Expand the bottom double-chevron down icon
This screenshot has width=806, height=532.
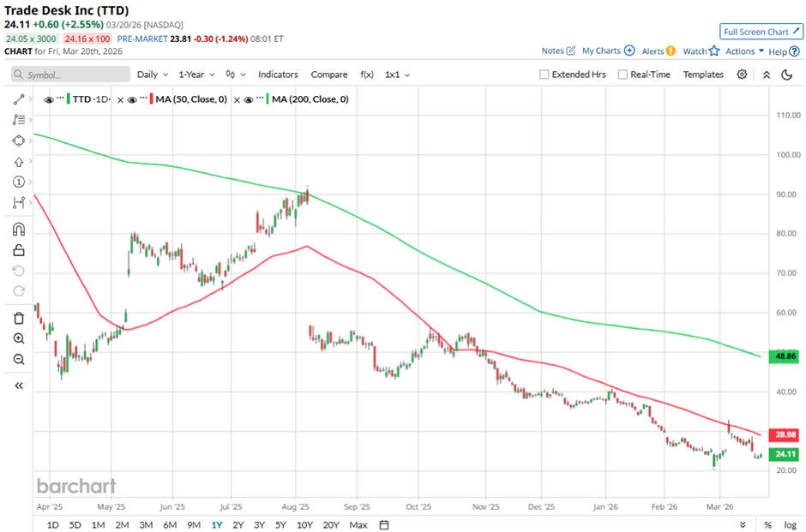[x=743, y=525]
